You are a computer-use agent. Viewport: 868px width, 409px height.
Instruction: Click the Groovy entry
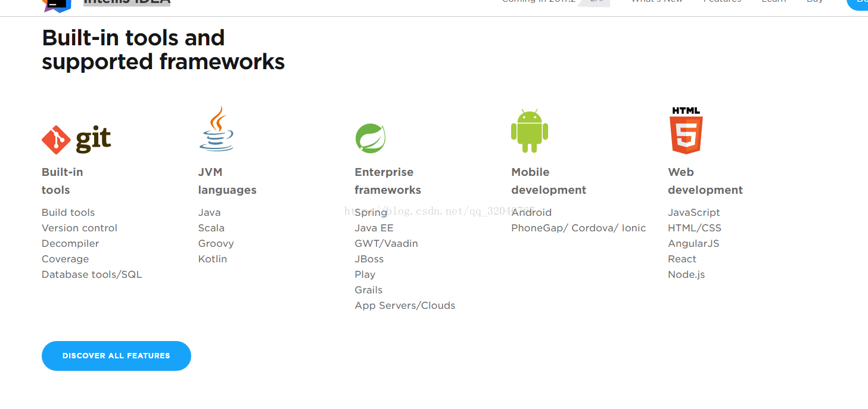216,243
